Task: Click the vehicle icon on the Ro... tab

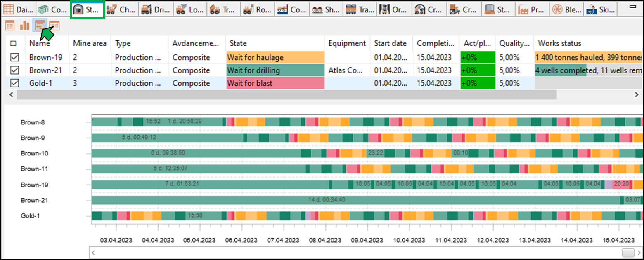Action: (x=249, y=9)
